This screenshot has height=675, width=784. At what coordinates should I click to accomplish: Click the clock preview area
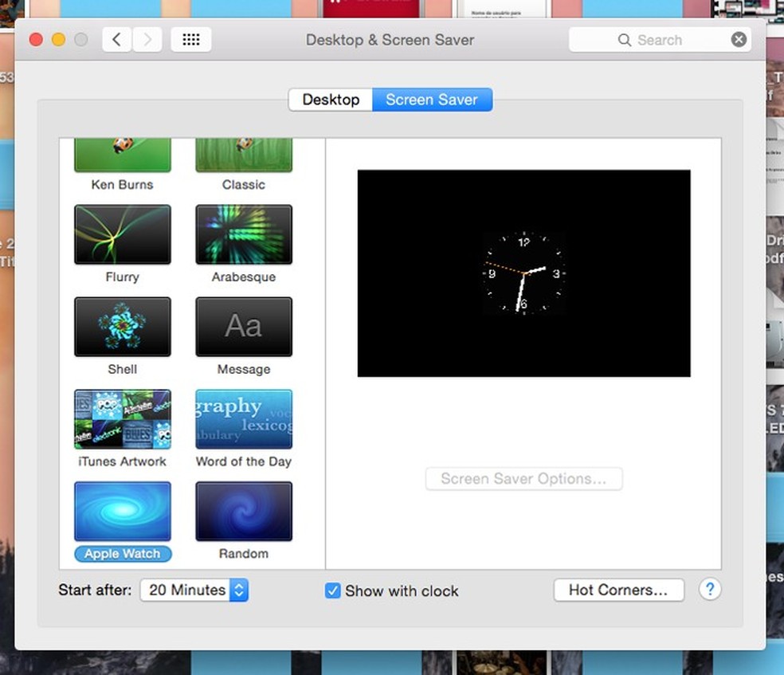click(x=524, y=273)
